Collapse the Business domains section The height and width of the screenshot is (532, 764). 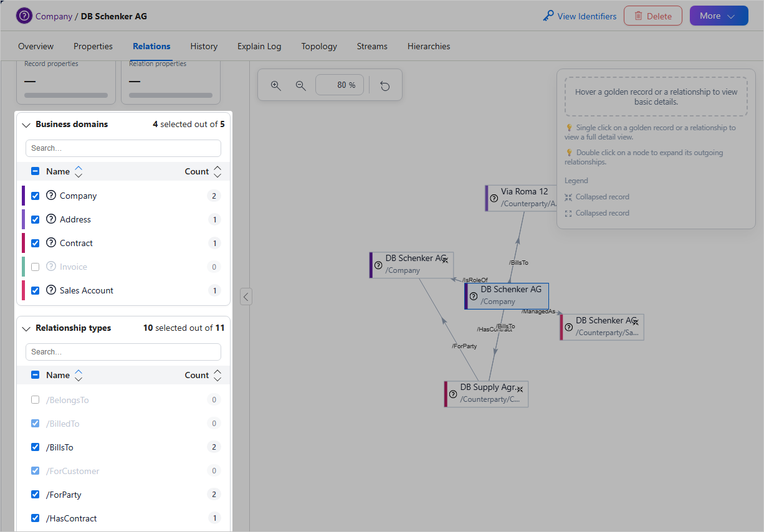(26, 125)
